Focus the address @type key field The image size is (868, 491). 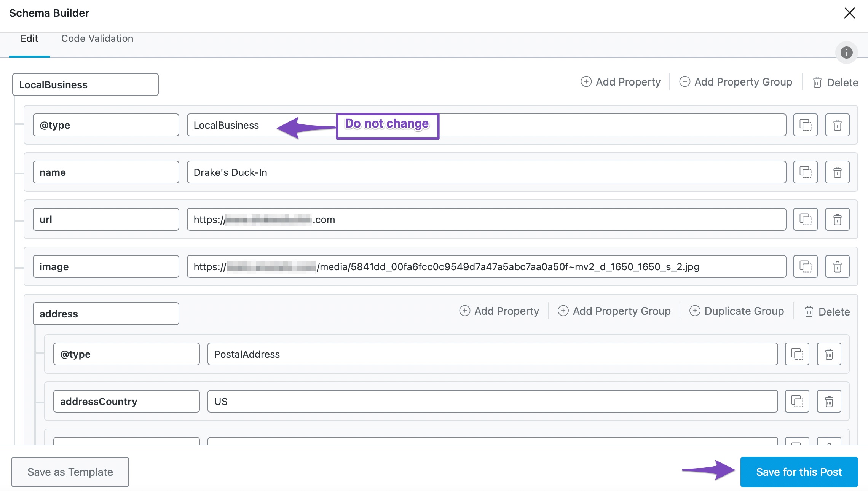pyautogui.click(x=126, y=354)
